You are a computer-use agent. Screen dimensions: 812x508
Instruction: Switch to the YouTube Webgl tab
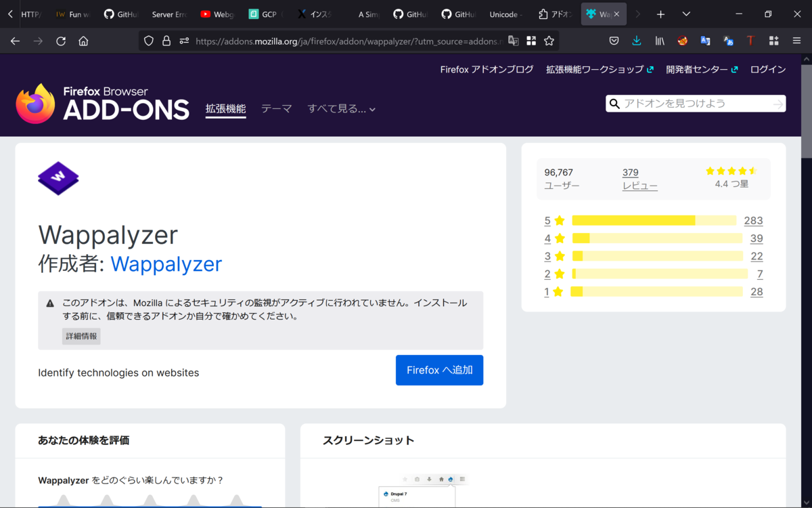click(217, 14)
